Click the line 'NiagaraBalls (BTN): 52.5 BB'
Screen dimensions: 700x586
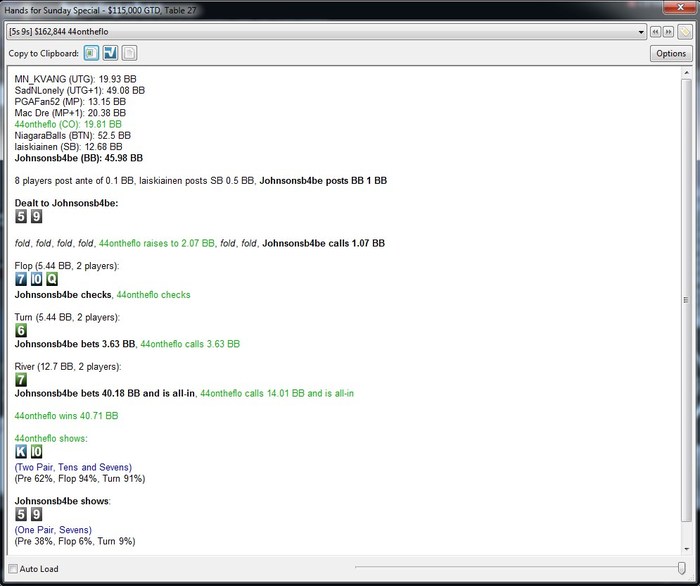(x=72, y=135)
